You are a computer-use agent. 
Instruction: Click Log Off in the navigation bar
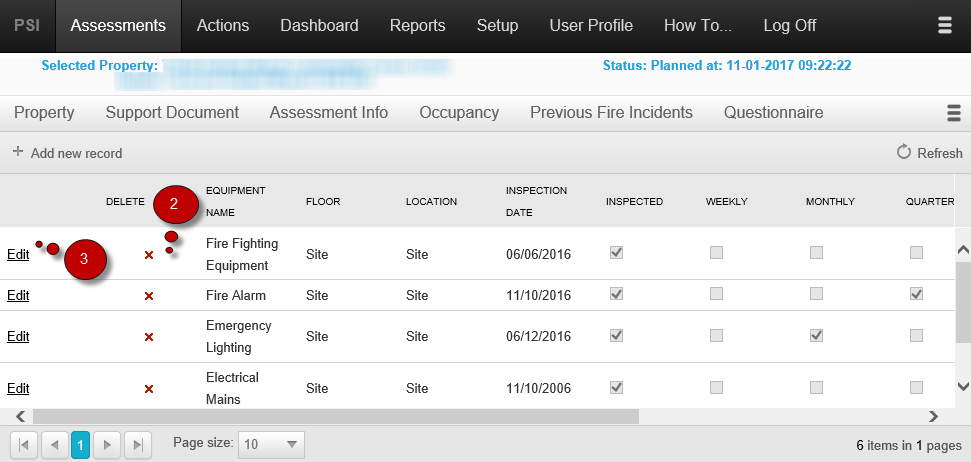coord(790,26)
